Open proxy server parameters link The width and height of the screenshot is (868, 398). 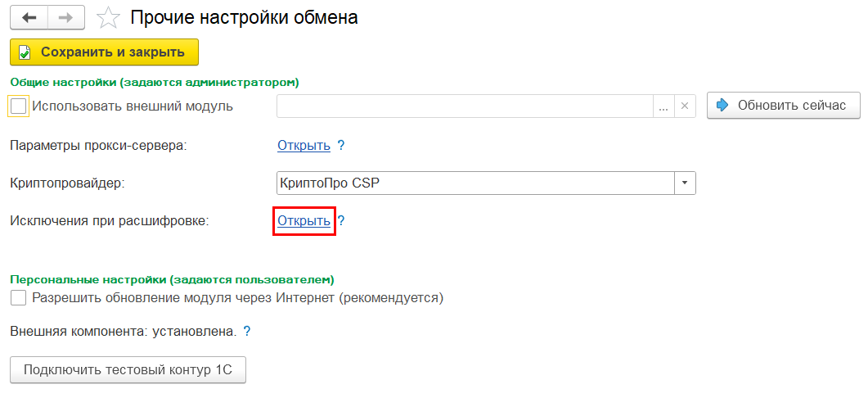(304, 146)
